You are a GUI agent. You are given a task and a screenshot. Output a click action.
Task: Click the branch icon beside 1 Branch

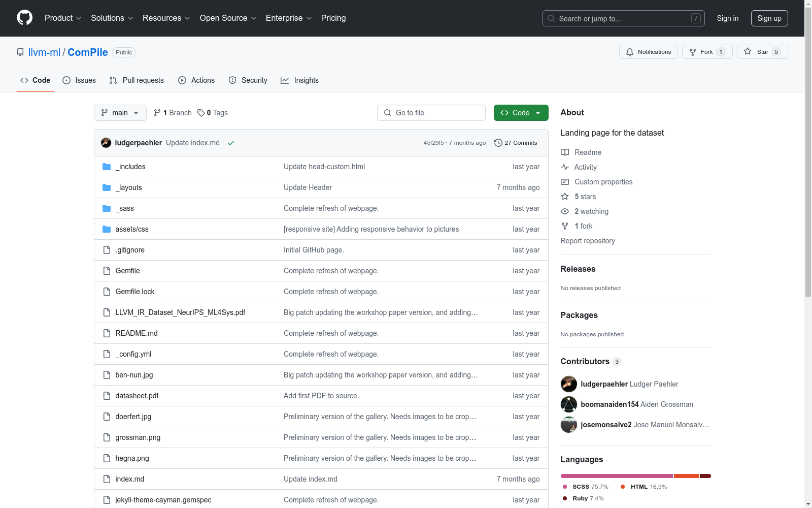point(157,113)
